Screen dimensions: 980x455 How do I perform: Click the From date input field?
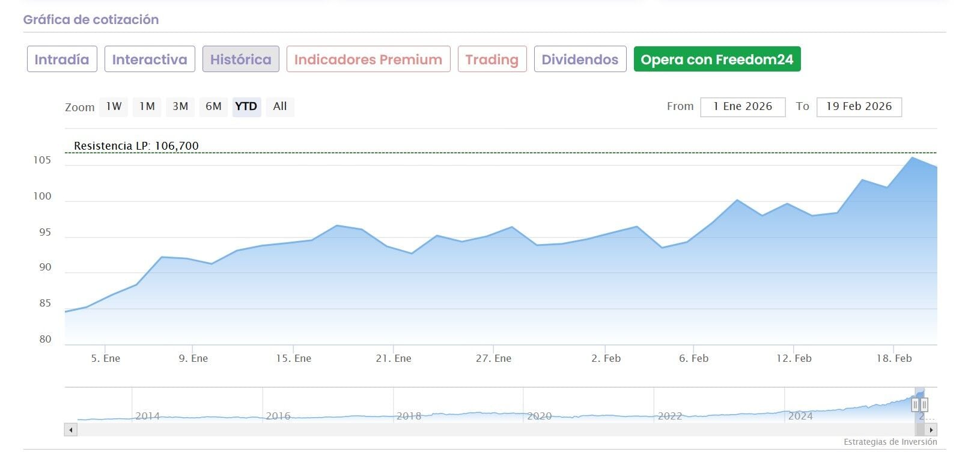743,107
